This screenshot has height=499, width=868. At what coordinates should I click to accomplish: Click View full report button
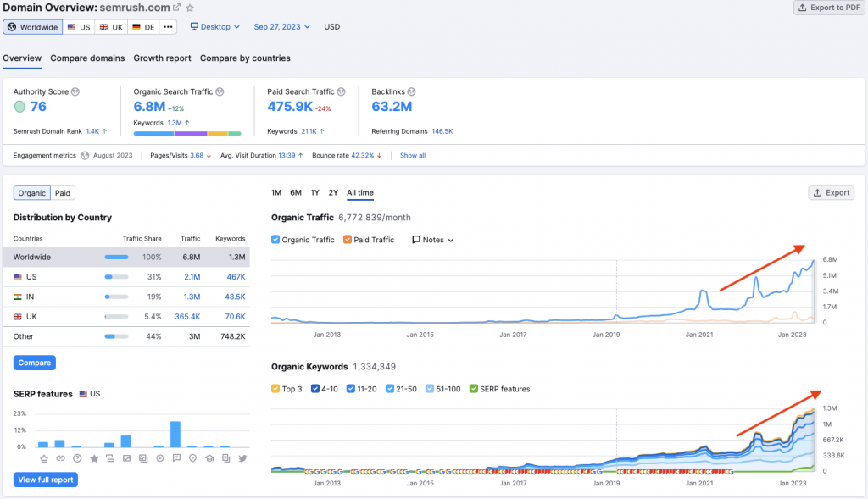coord(46,480)
